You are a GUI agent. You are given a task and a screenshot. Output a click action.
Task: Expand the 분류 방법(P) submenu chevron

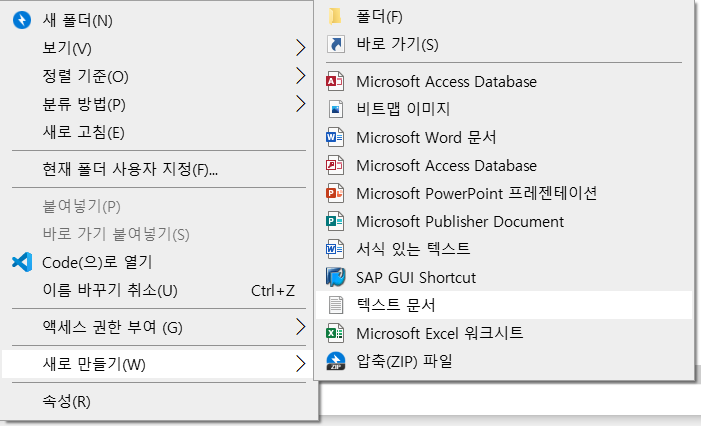point(300,104)
